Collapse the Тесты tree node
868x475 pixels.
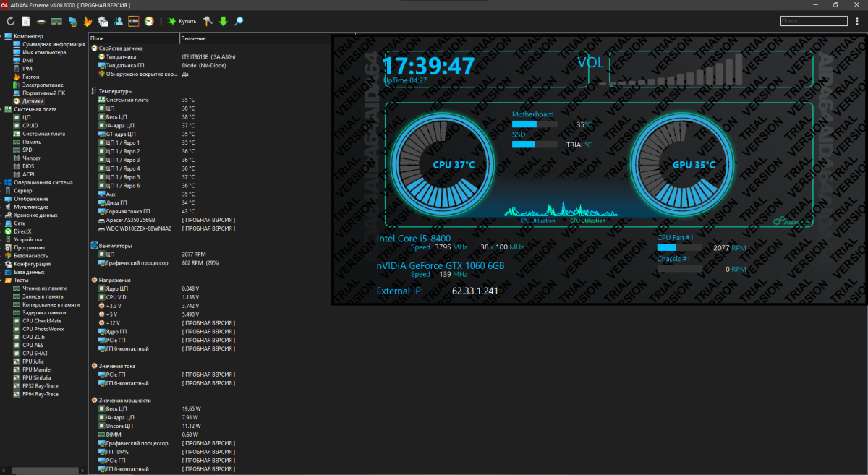(x=2, y=280)
